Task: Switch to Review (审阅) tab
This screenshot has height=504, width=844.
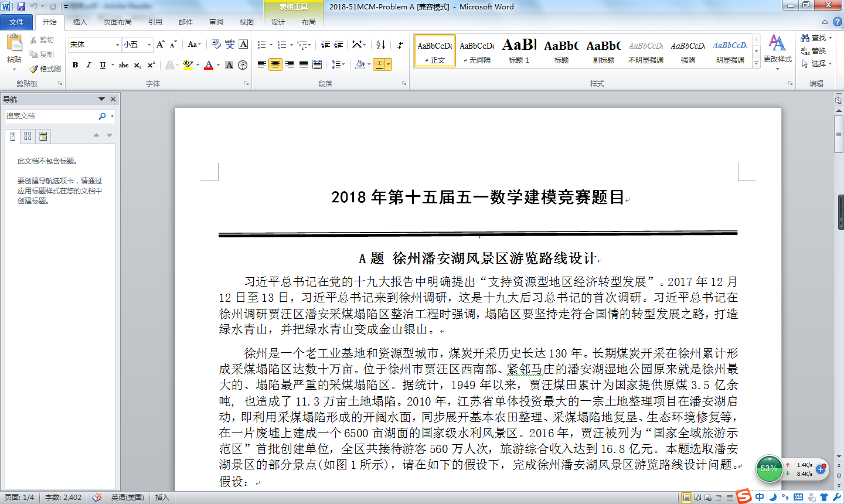Action: (216, 22)
